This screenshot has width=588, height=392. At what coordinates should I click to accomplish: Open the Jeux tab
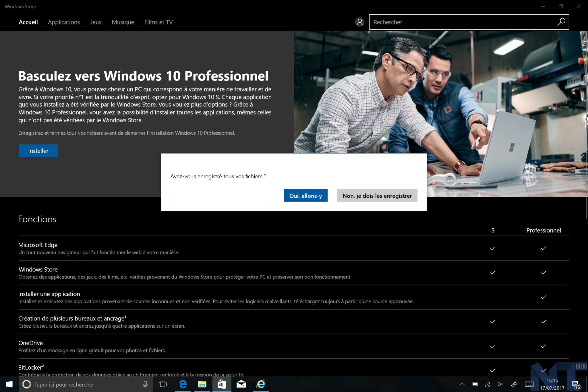point(96,22)
